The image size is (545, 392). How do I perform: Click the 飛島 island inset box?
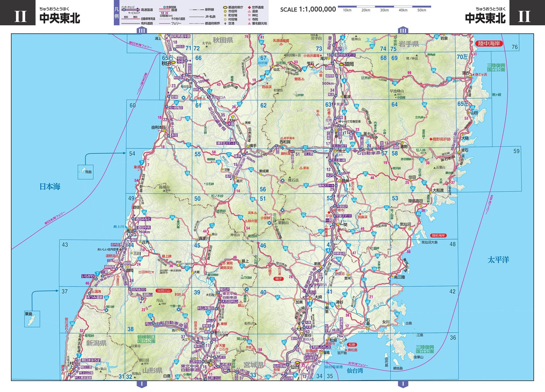tap(86, 172)
